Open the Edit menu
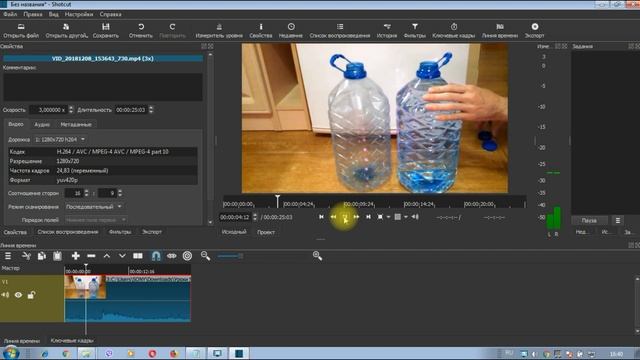Screen dimensions: 640x360 coord(33,14)
